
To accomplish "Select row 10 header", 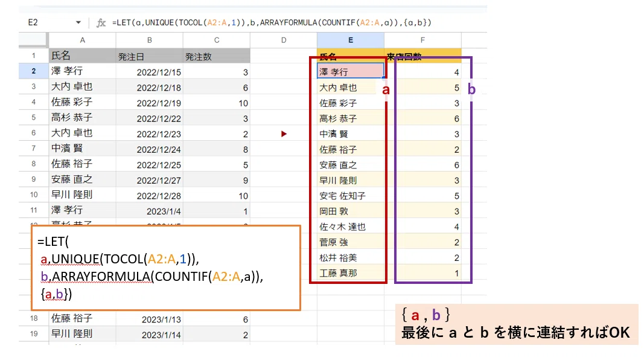I will coord(34,195).
